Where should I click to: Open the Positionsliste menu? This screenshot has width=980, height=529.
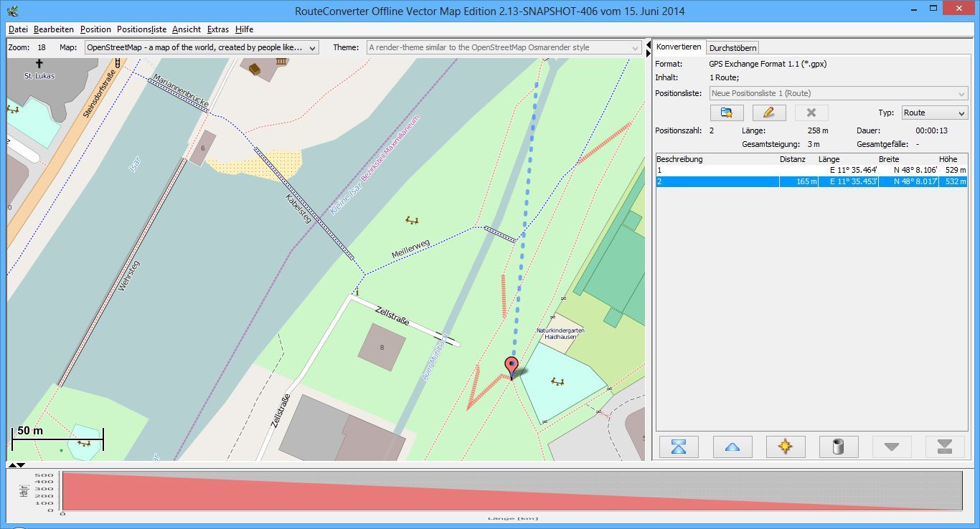pos(141,29)
